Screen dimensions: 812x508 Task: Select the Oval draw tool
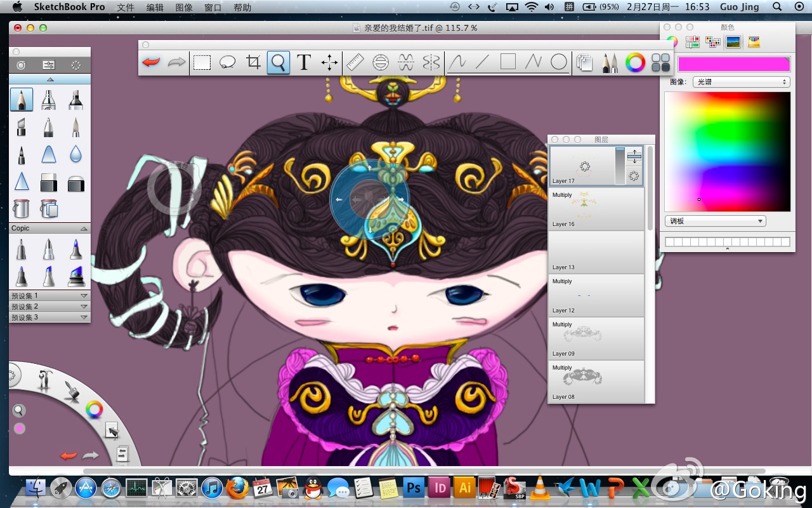[559, 62]
